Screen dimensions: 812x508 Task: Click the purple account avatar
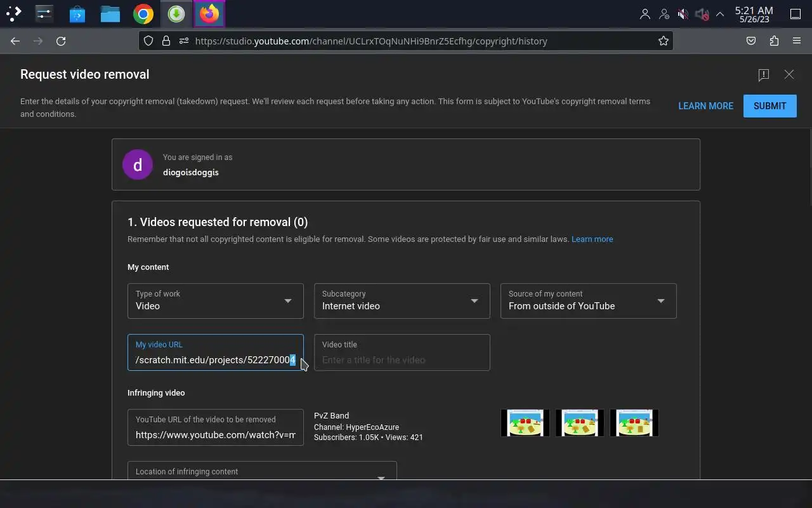coord(138,164)
